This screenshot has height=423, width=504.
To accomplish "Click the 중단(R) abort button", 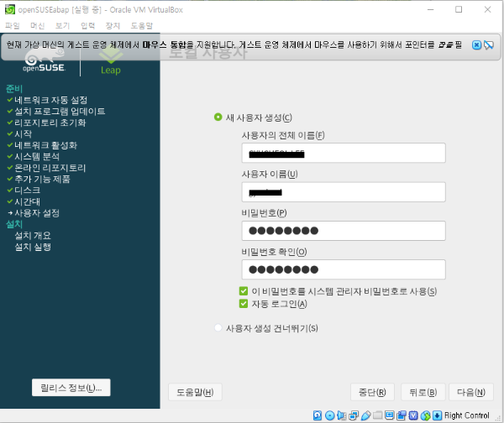I will (x=372, y=392).
